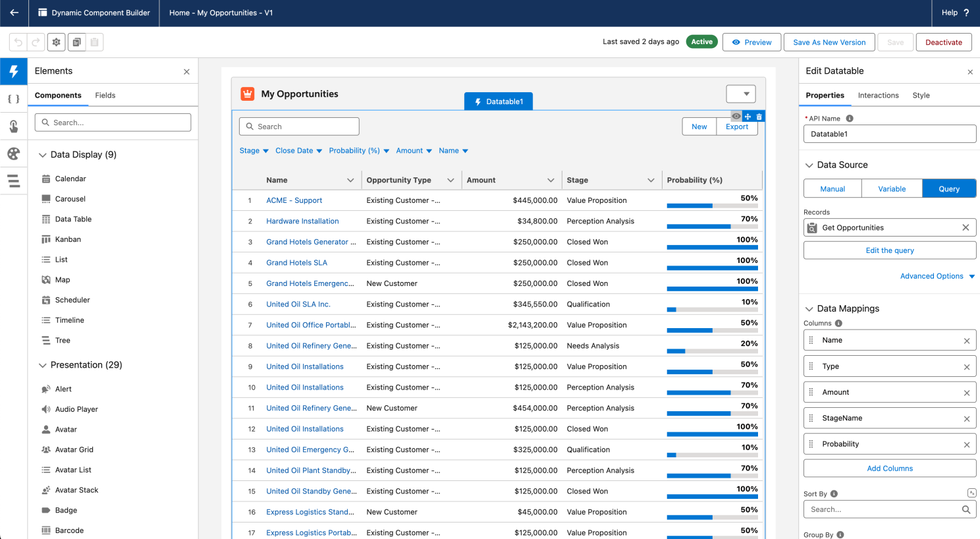
Task: Open the Fields tab in Elements
Action: 105,96
